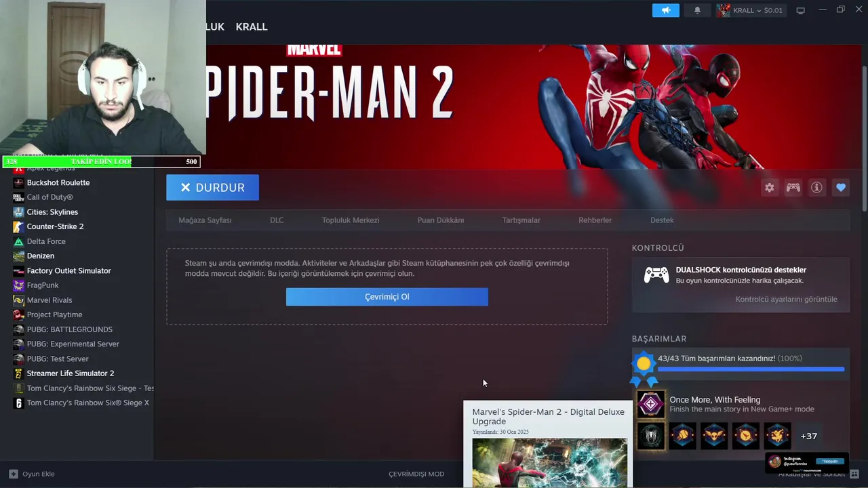Open BAŞARIMLAR section header
Screen dimensions: 868x488
[659, 339]
